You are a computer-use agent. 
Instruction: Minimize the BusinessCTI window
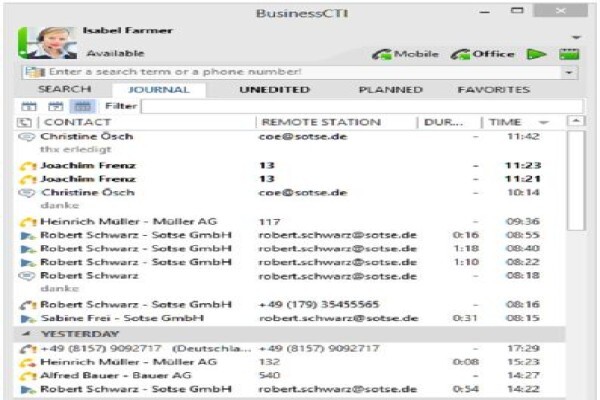pyautogui.click(x=484, y=12)
